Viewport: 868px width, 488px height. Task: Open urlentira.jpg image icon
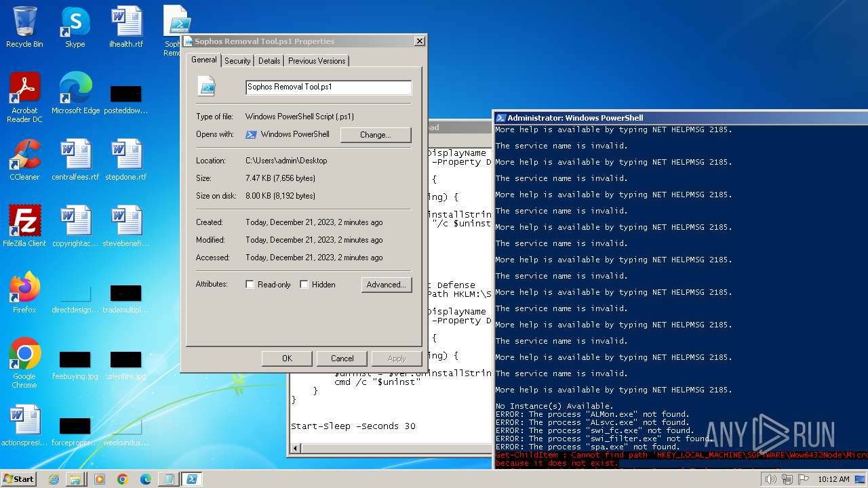[126, 365]
